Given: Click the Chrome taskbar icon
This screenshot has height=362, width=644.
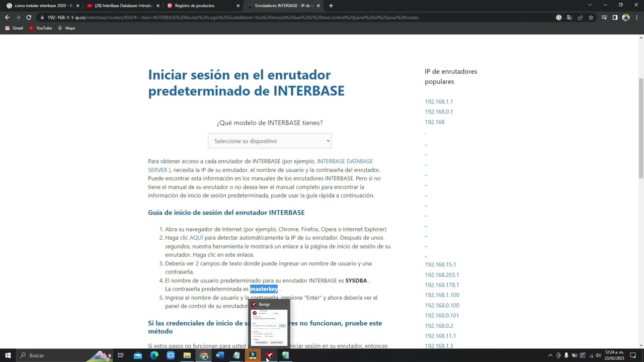Looking at the screenshot, I should click(x=204, y=355).
